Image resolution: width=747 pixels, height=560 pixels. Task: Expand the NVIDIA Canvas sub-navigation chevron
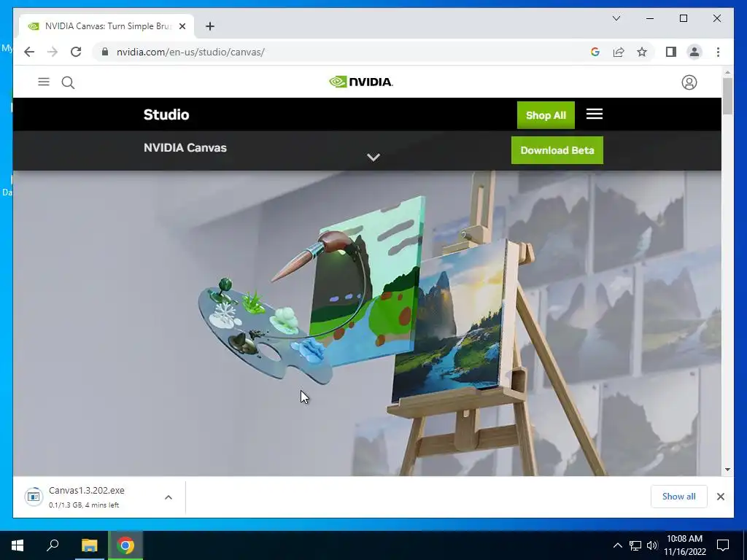point(373,157)
